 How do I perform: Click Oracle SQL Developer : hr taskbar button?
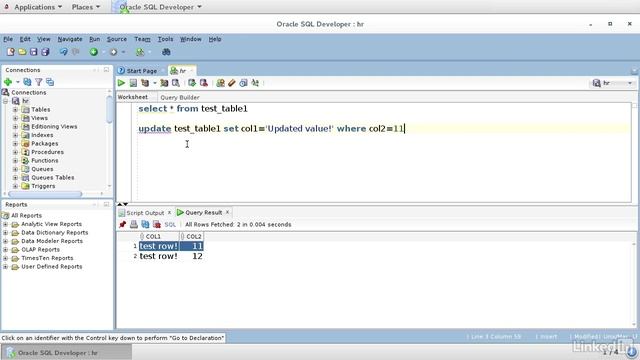(x=67, y=353)
